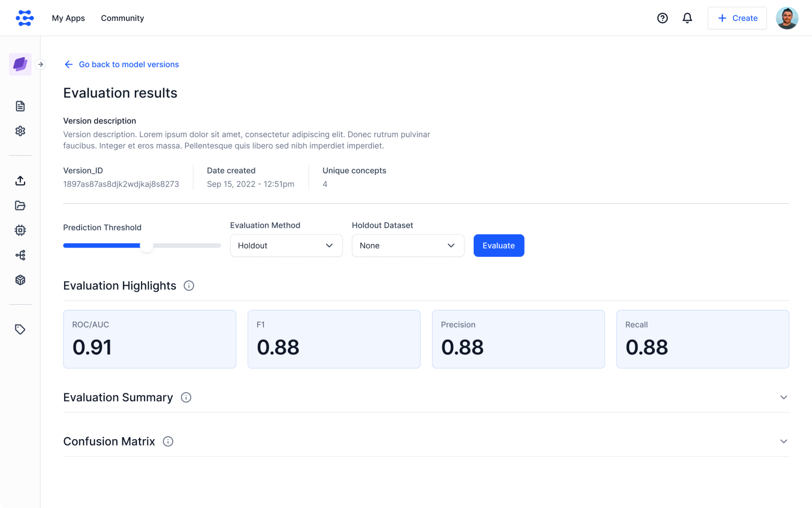The height and width of the screenshot is (508, 812).
Task: Open app settings gear in sidebar
Action: pyautogui.click(x=20, y=131)
